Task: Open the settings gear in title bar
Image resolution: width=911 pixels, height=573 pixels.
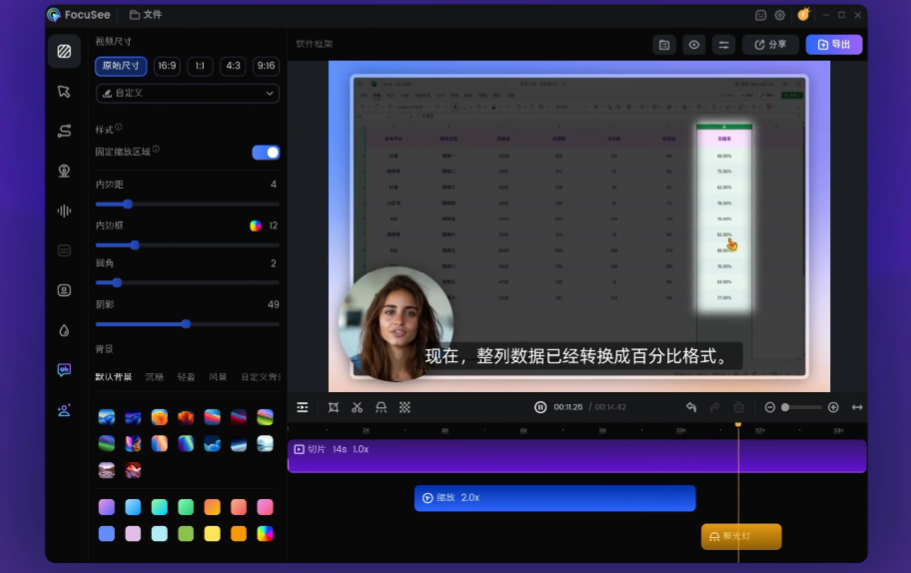Action: click(780, 16)
